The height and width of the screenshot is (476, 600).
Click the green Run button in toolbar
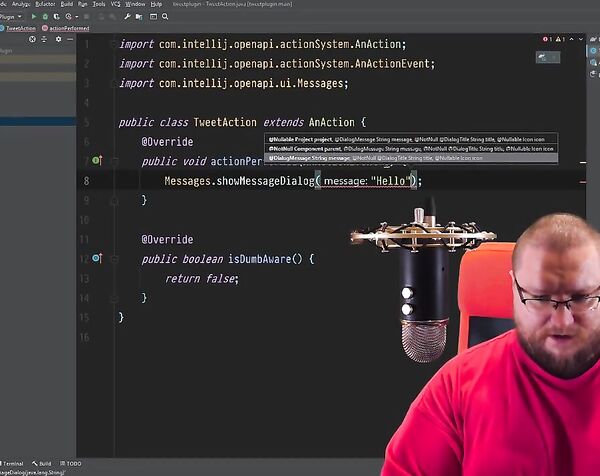34,16
